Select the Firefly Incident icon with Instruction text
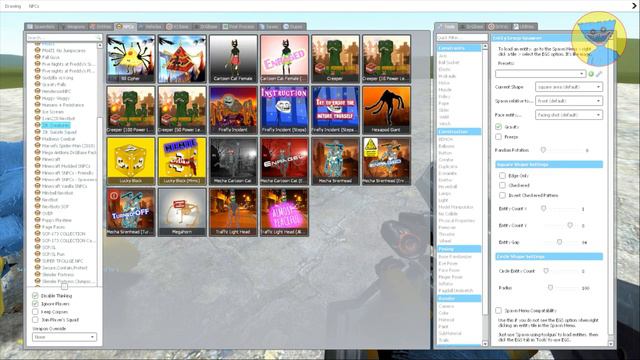 click(x=284, y=110)
